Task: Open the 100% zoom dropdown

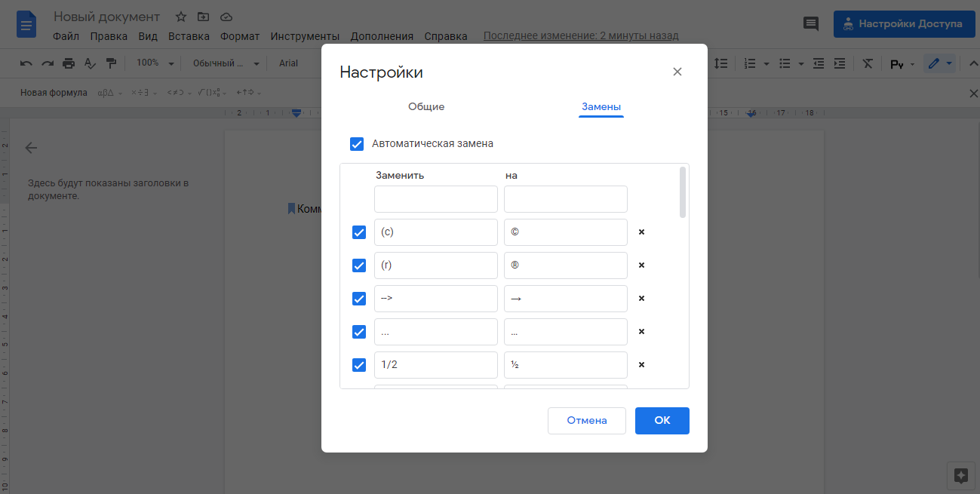Action: click(x=155, y=63)
